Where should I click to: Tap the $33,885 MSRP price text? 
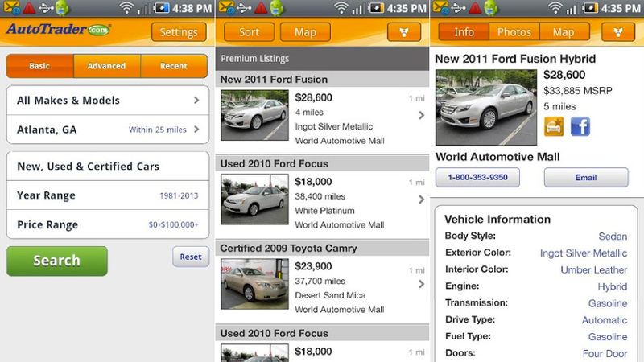pyautogui.click(x=578, y=91)
